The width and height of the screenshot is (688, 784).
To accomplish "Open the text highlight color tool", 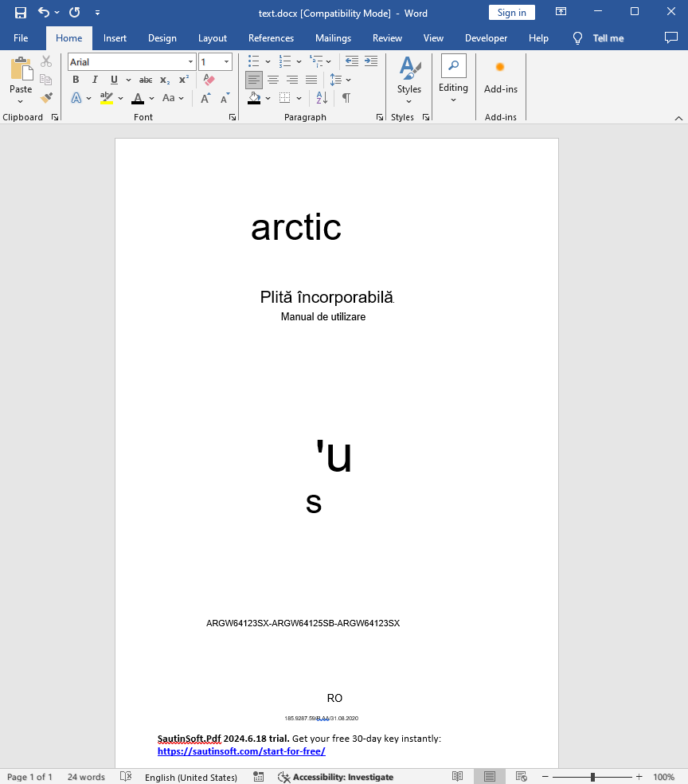I will pyautogui.click(x=108, y=98).
